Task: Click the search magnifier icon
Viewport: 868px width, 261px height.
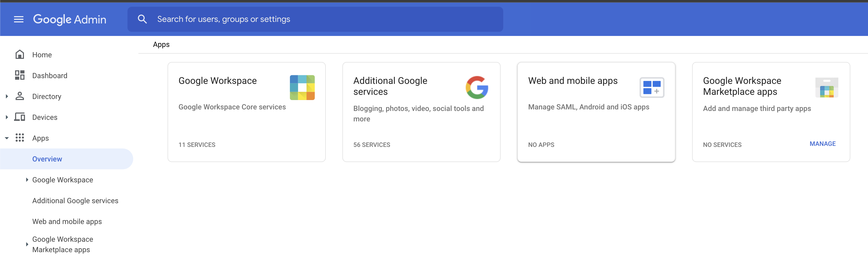Action: (142, 19)
